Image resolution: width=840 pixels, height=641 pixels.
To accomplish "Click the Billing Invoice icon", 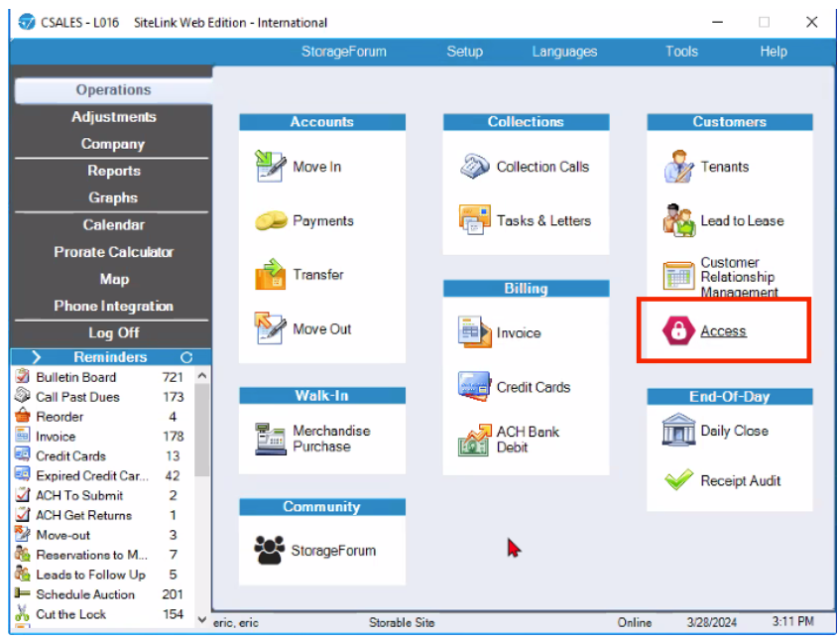I will pyautogui.click(x=474, y=332).
